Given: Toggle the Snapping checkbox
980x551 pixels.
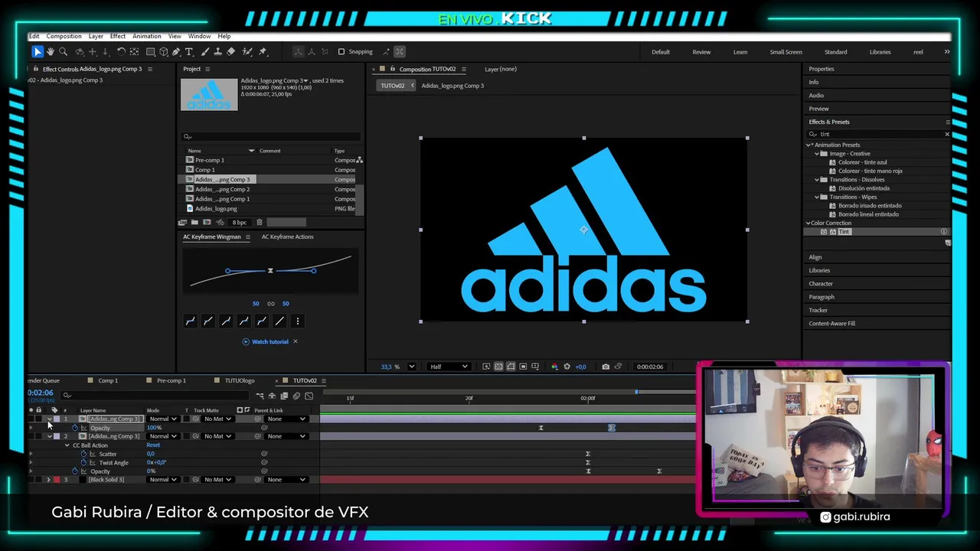Looking at the screenshot, I should (x=341, y=51).
